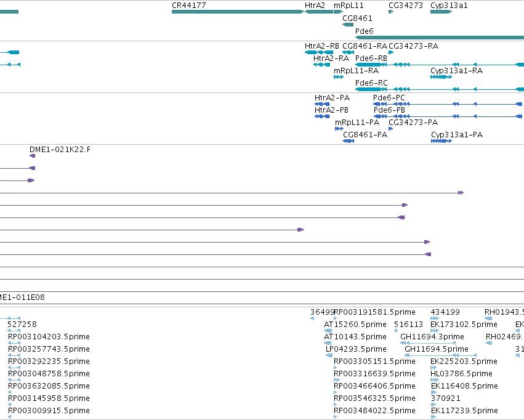Select the 434199 feature arrows
This screenshot has height=420, width=524.
[x=435, y=318]
